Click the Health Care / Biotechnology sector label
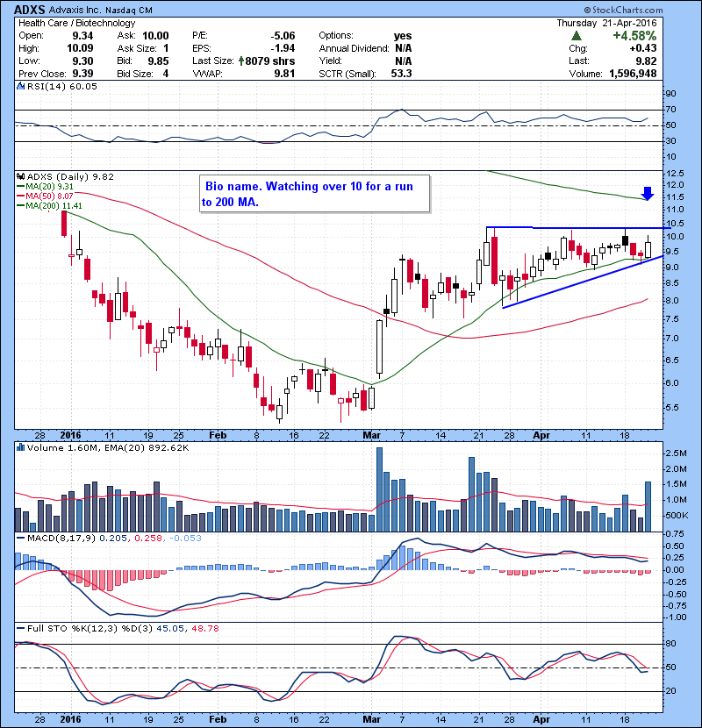This screenshot has width=702, height=728. (x=76, y=23)
